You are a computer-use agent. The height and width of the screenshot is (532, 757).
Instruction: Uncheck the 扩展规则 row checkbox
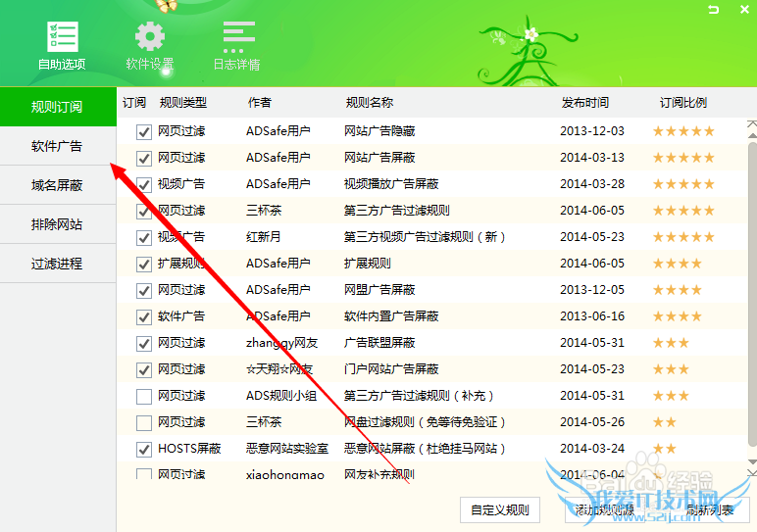point(144,265)
